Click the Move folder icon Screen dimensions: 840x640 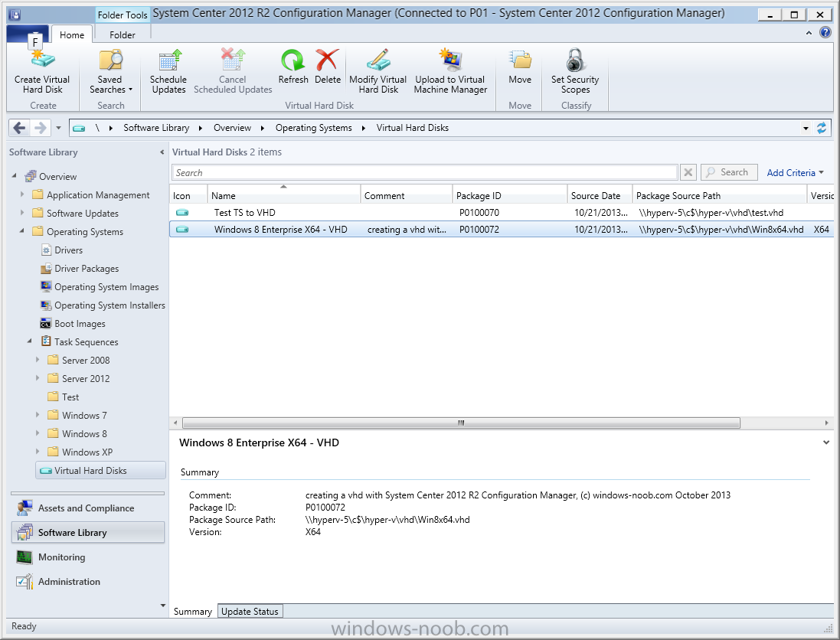520,60
